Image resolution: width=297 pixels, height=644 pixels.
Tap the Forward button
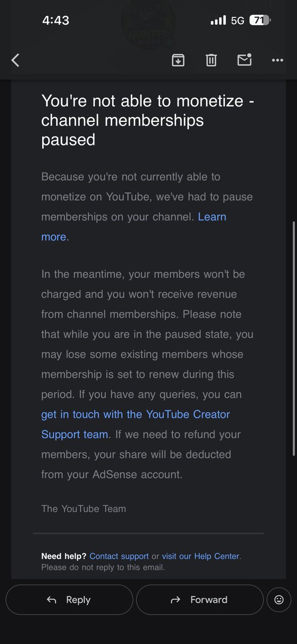pos(199,599)
